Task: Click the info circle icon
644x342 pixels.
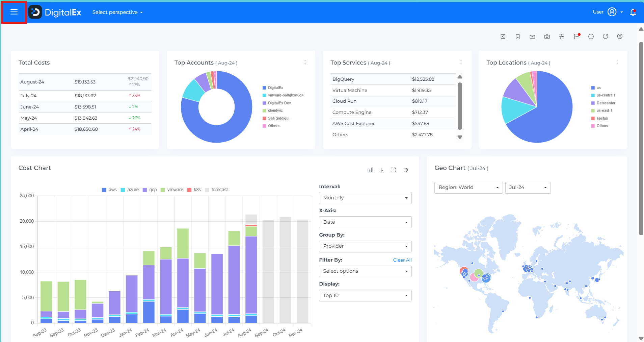Action: coord(591,36)
